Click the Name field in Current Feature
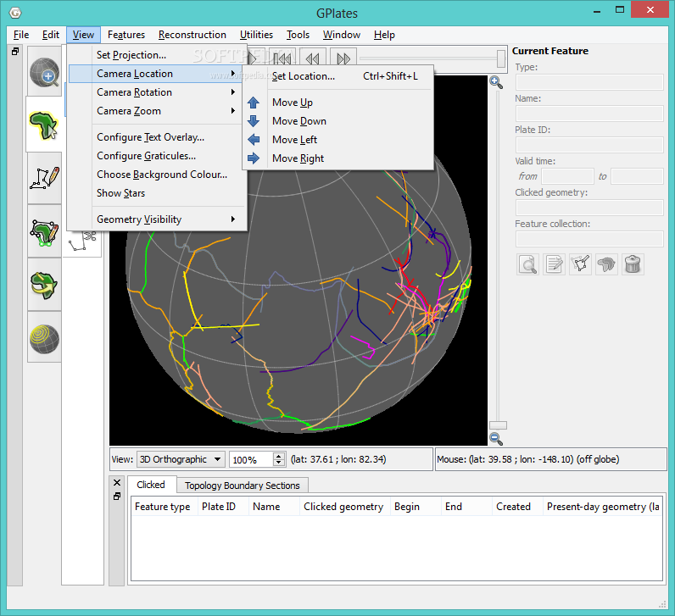This screenshot has height=616, width=675. [x=589, y=114]
